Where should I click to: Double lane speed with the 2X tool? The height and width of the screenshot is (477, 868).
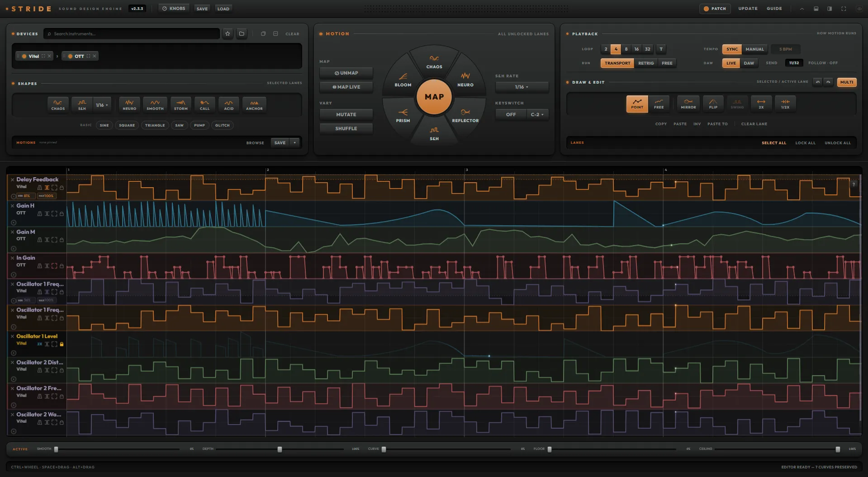point(761,104)
